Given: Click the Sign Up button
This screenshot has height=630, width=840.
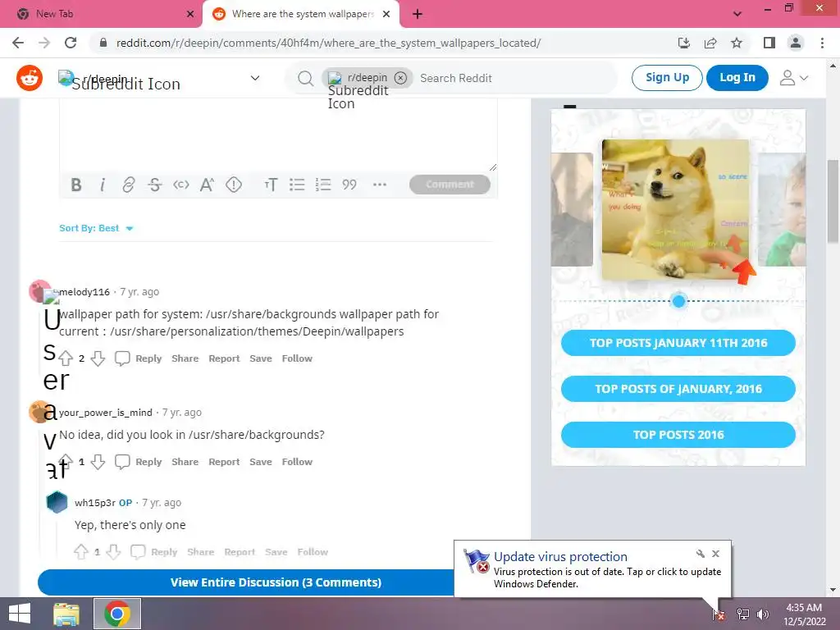Looking at the screenshot, I should pos(667,78).
